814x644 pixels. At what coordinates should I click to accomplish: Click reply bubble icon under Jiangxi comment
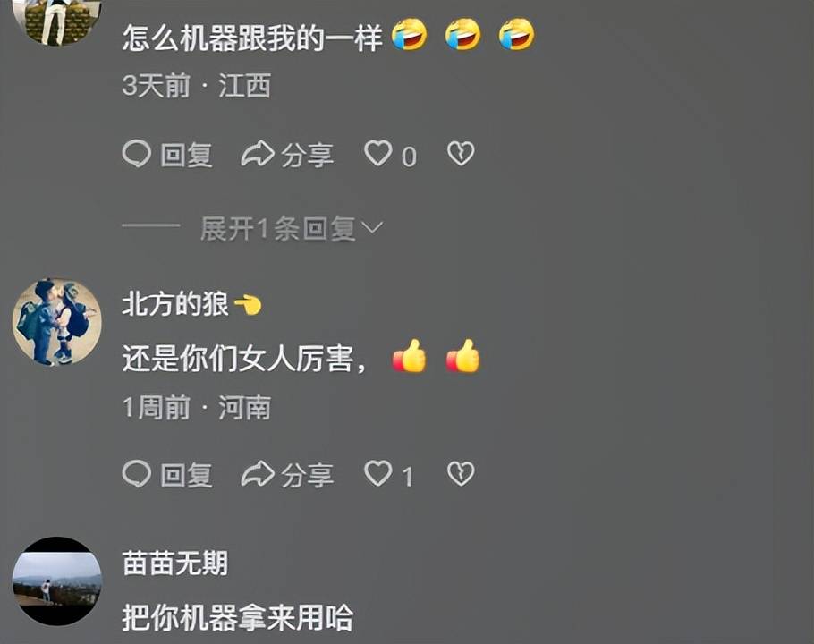tap(137, 154)
